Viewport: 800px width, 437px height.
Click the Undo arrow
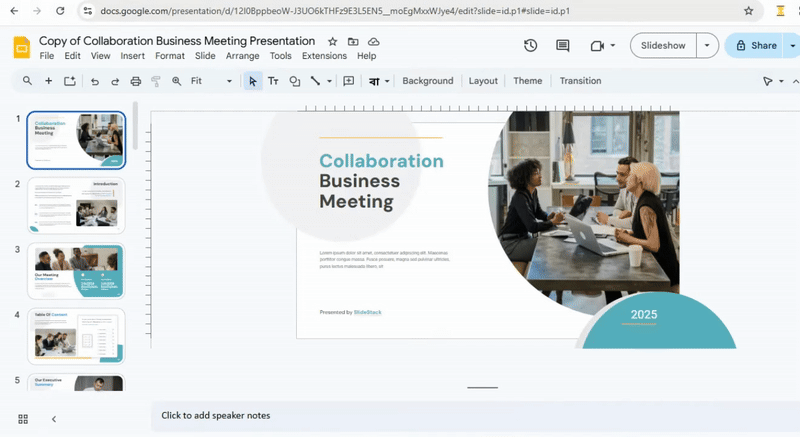coord(95,81)
